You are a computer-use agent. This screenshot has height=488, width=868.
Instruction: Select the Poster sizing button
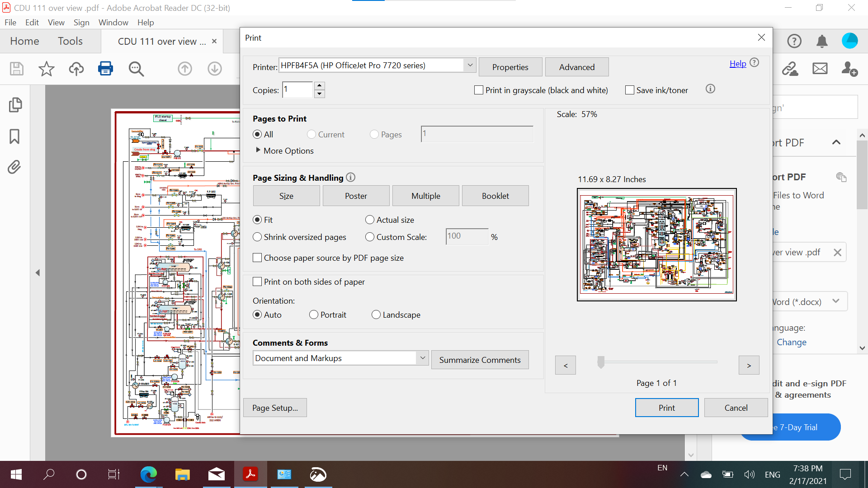pyautogui.click(x=356, y=196)
